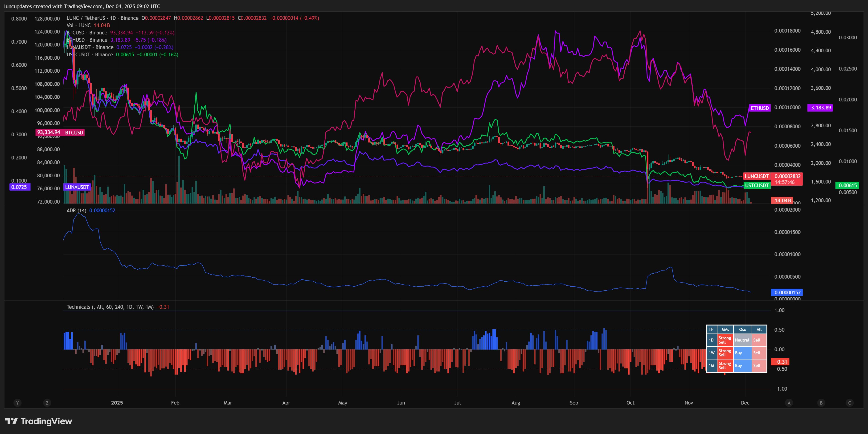The height and width of the screenshot is (434, 868).
Task: Click the red LUNCUSDT price label tag
Action: pos(757,176)
